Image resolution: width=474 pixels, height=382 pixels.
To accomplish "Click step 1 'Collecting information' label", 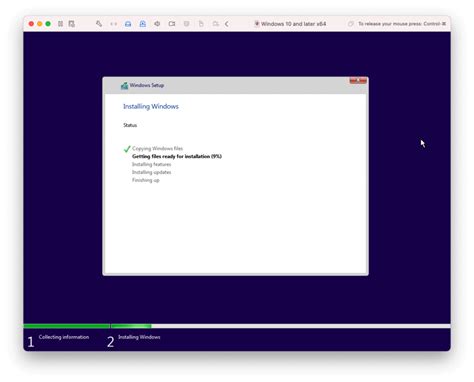I will (64, 337).
